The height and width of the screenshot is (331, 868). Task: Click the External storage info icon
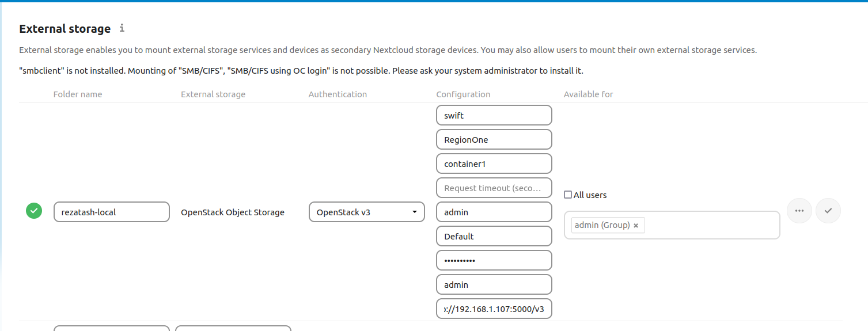click(x=122, y=28)
